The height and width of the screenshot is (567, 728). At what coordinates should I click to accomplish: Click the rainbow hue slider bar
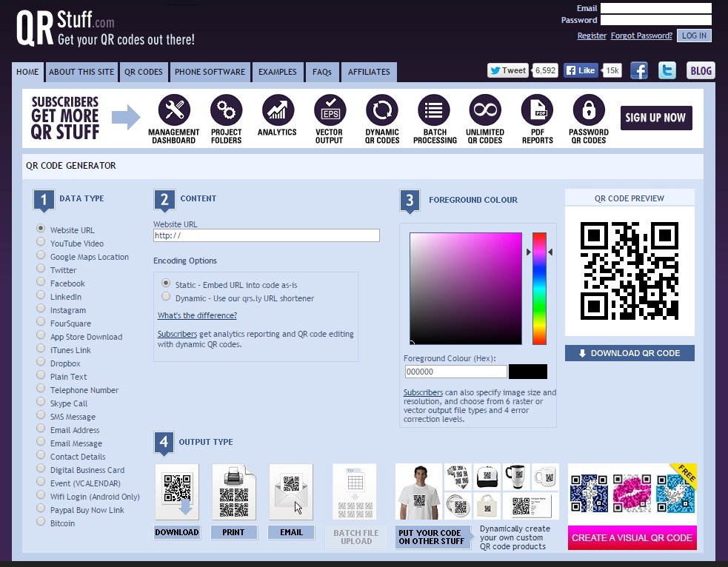coord(539,287)
